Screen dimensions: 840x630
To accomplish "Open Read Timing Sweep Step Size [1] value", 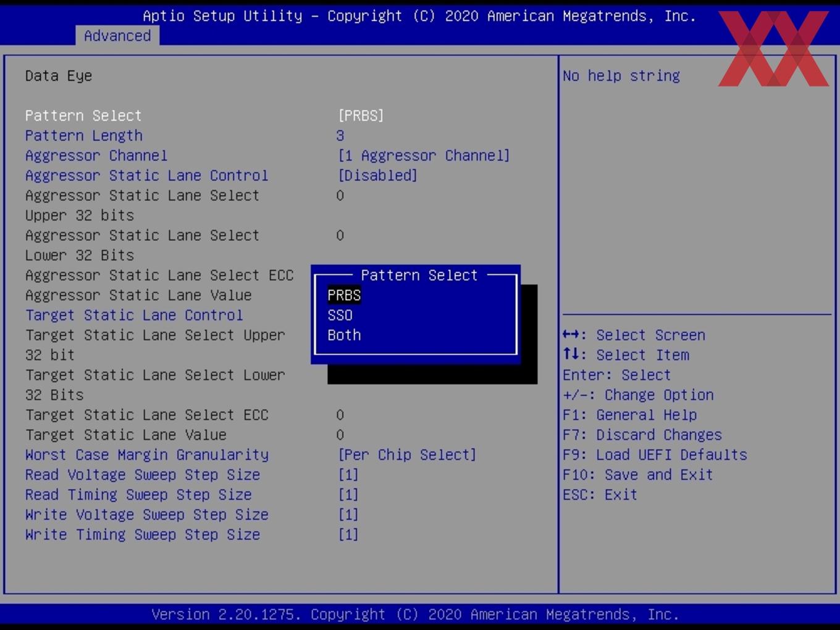I will pyautogui.click(x=348, y=495).
